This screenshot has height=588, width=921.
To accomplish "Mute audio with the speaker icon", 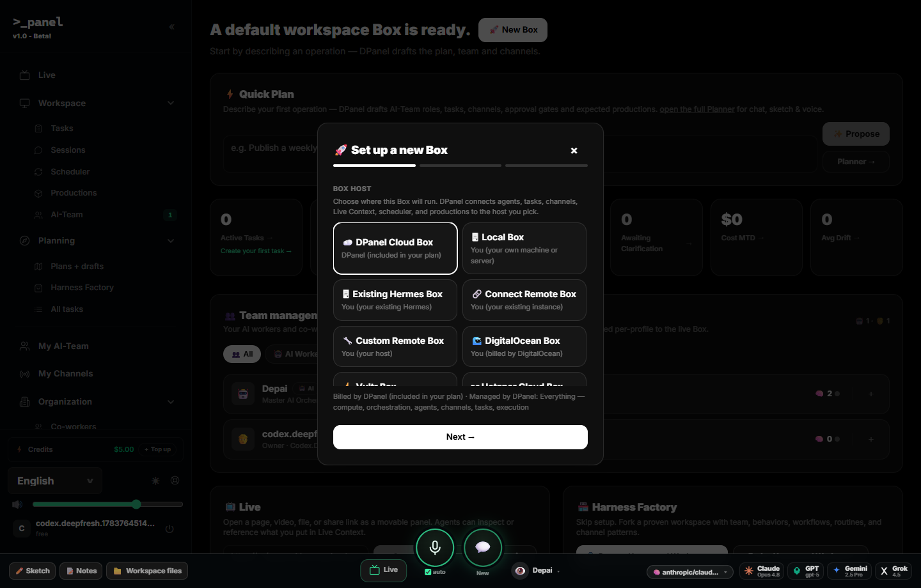I will [17, 504].
